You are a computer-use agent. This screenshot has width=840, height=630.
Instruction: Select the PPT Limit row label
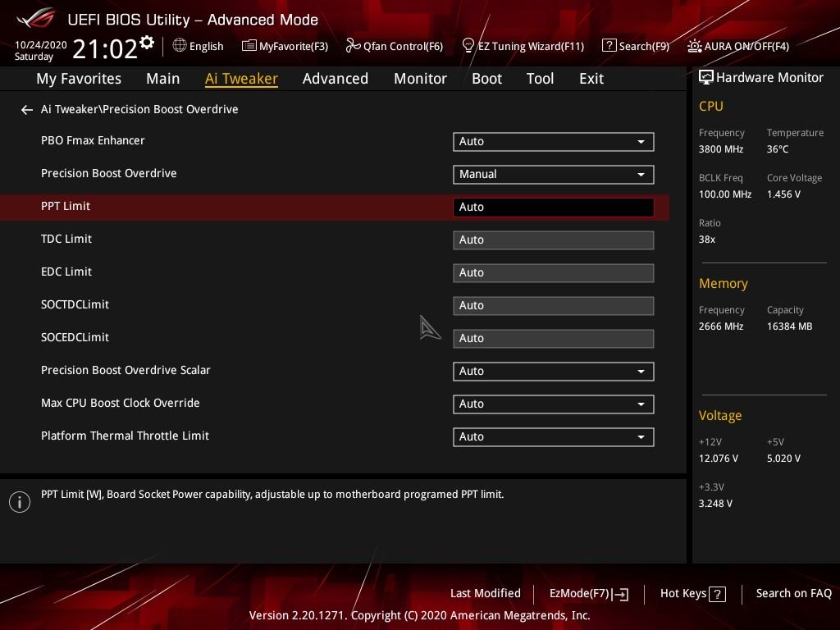[66, 206]
